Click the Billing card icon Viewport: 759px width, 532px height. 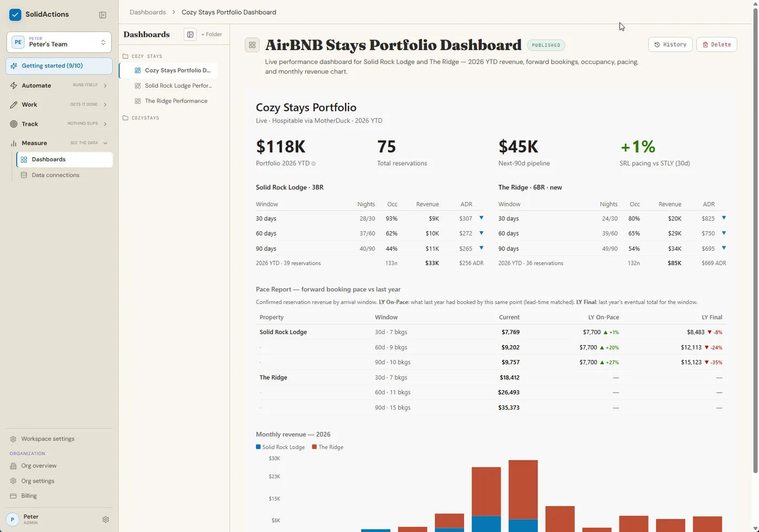point(13,496)
